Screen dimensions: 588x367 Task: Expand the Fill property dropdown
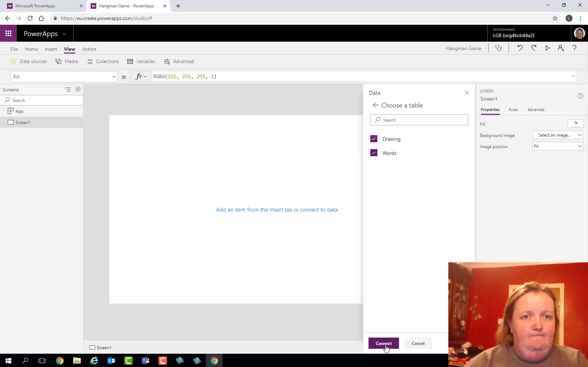point(114,77)
